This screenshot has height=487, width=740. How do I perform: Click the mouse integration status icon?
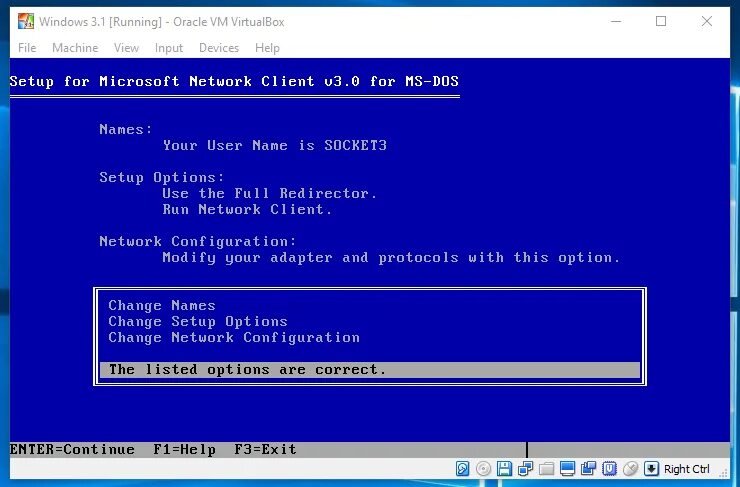coord(631,469)
